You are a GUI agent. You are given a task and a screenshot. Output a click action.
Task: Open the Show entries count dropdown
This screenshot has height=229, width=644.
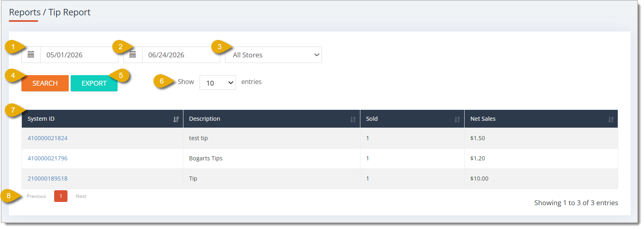(x=218, y=82)
